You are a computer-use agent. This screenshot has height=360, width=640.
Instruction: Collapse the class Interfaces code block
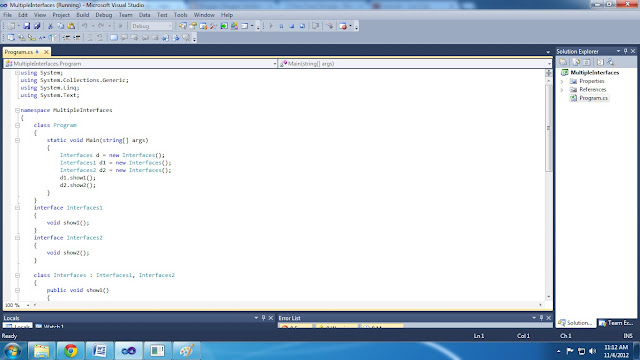pos(17,275)
